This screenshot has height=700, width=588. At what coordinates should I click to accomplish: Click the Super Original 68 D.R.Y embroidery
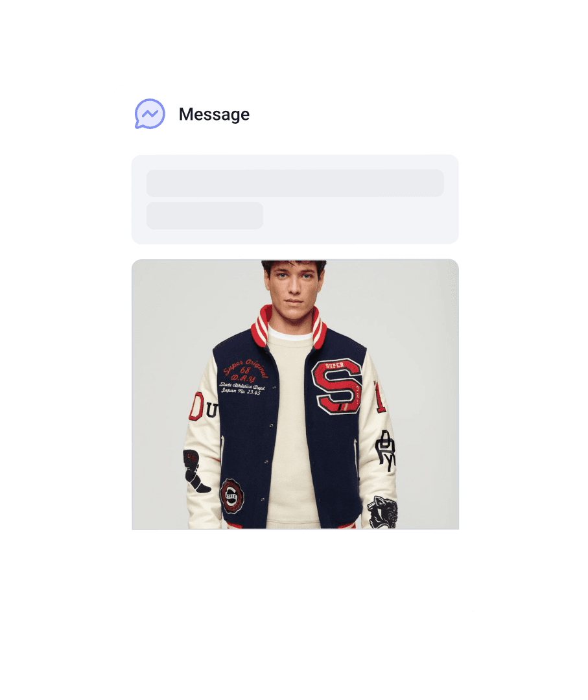(245, 371)
